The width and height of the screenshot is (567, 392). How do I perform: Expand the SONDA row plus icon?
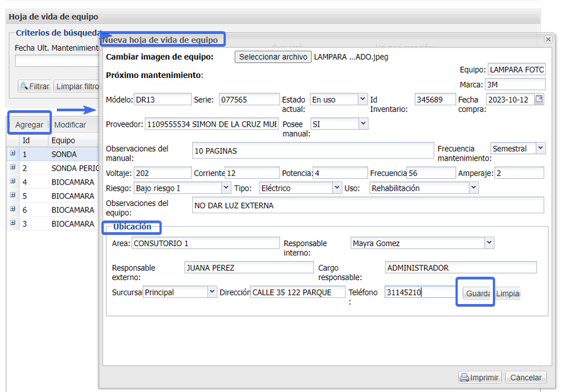point(13,154)
